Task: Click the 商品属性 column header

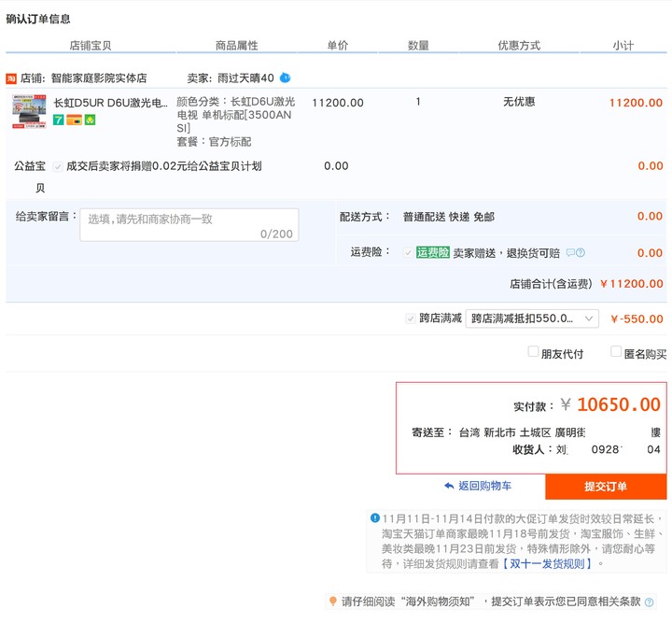Action: 236,46
